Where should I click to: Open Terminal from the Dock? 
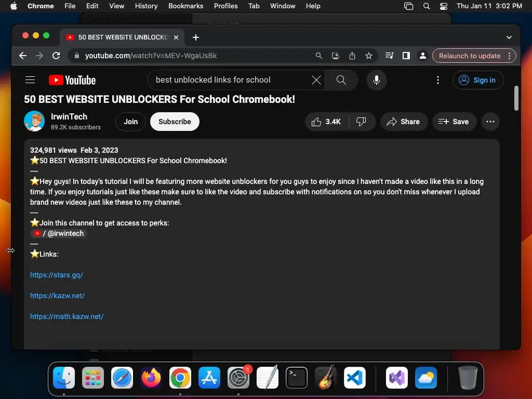[x=297, y=378]
